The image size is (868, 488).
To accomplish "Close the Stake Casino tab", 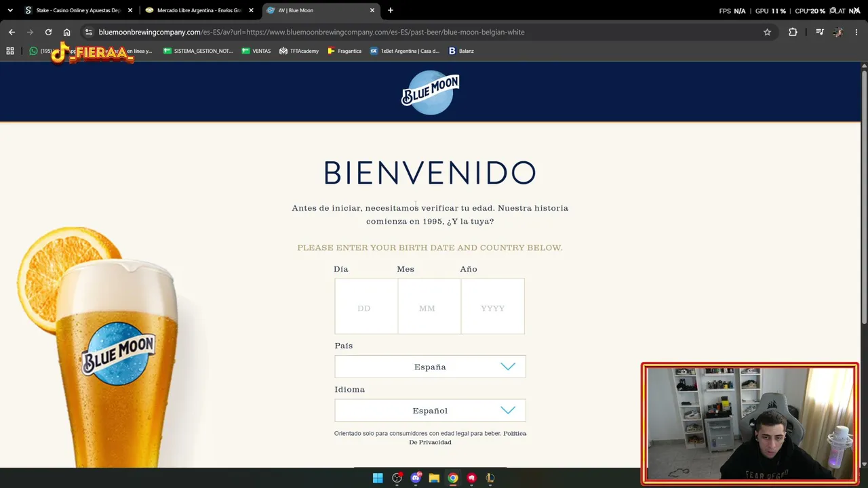I will click(x=130, y=10).
